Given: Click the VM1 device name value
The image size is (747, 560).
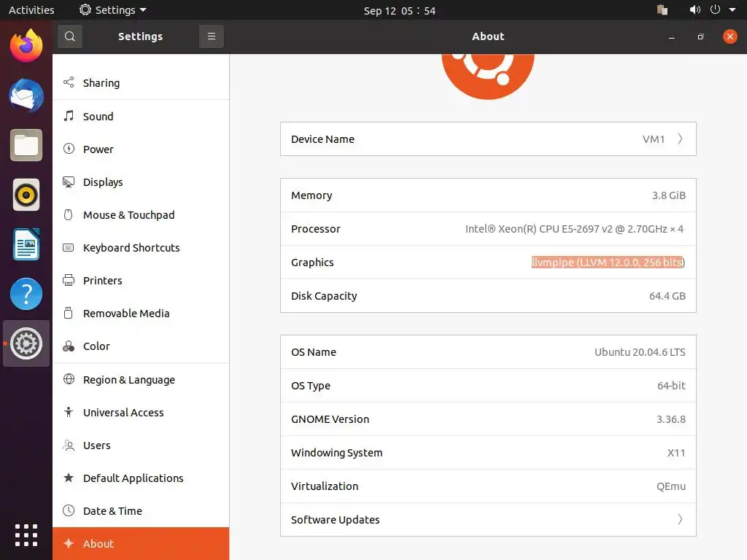Looking at the screenshot, I should point(653,139).
